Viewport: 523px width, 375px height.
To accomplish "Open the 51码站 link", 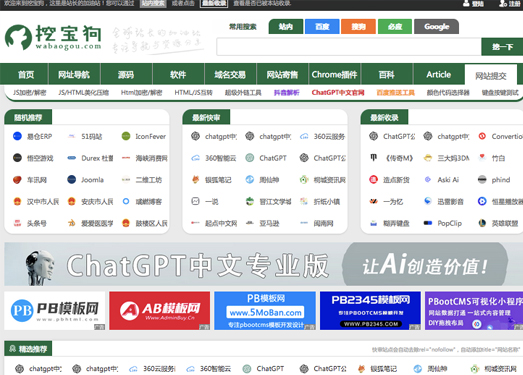I will (x=91, y=136).
